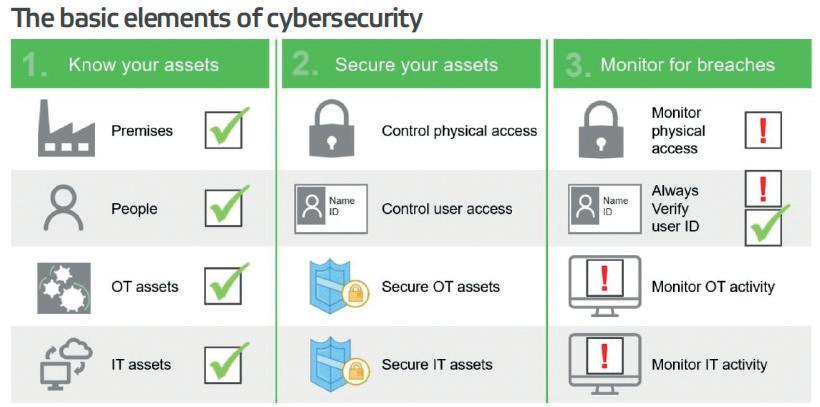820x407 pixels.
Task: Toggle the Premises checkbox
Action: 224,130
